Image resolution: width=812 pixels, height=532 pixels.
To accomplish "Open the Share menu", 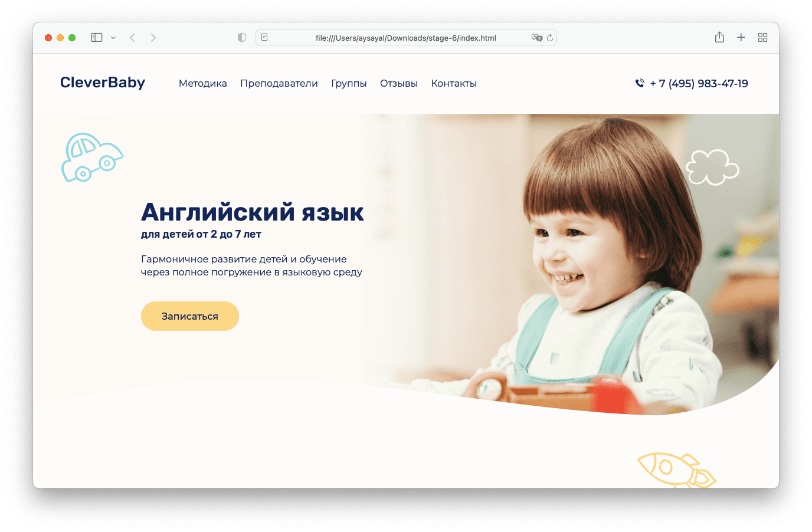I will tap(719, 37).
